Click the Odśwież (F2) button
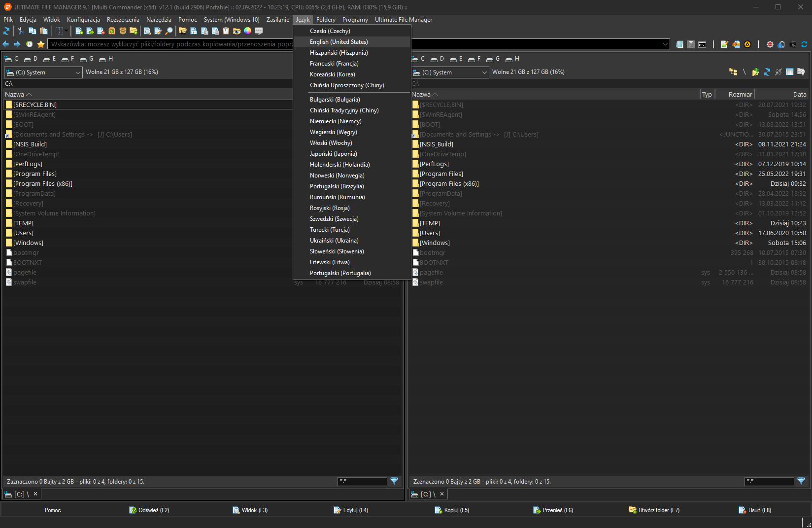 [149, 510]
